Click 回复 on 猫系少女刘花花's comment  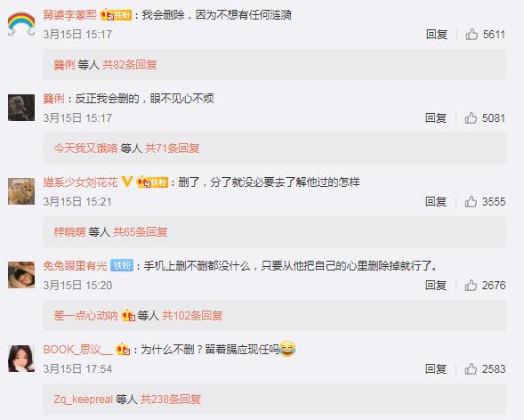[436, 201]
